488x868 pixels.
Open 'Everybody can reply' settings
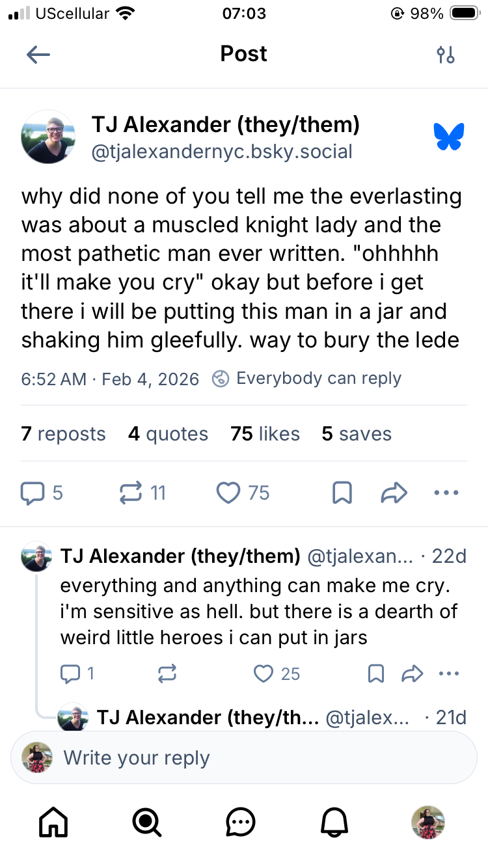(x=308, y=378)
